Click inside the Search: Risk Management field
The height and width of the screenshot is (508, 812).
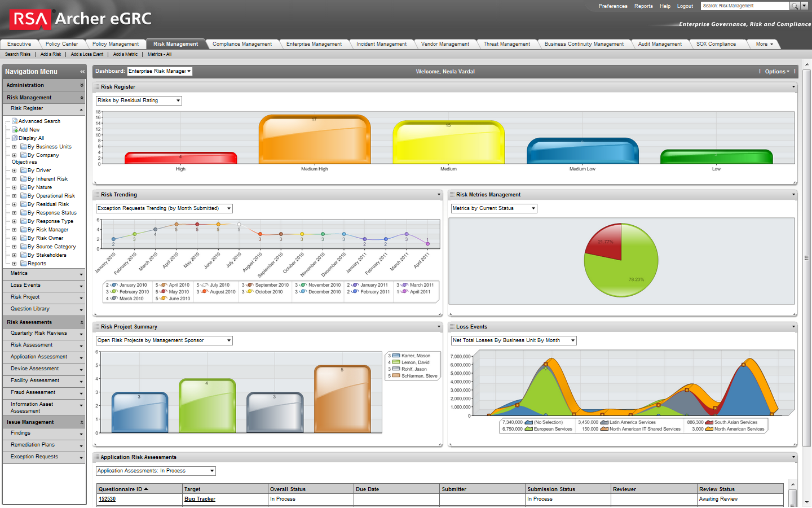(x=745, y=6)
